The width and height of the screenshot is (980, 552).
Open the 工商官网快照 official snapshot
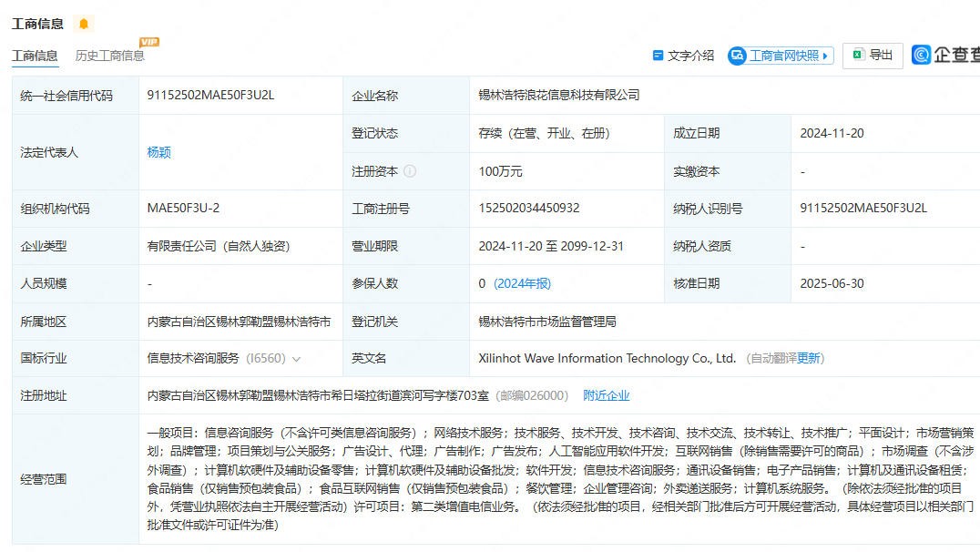(783, 56)
